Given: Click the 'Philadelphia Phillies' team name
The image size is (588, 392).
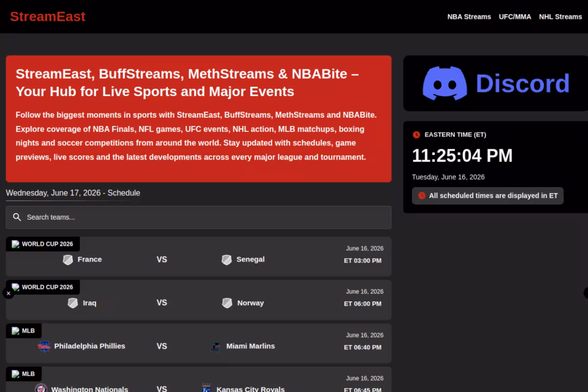Looking at the screenshot, I should (90, 346).
